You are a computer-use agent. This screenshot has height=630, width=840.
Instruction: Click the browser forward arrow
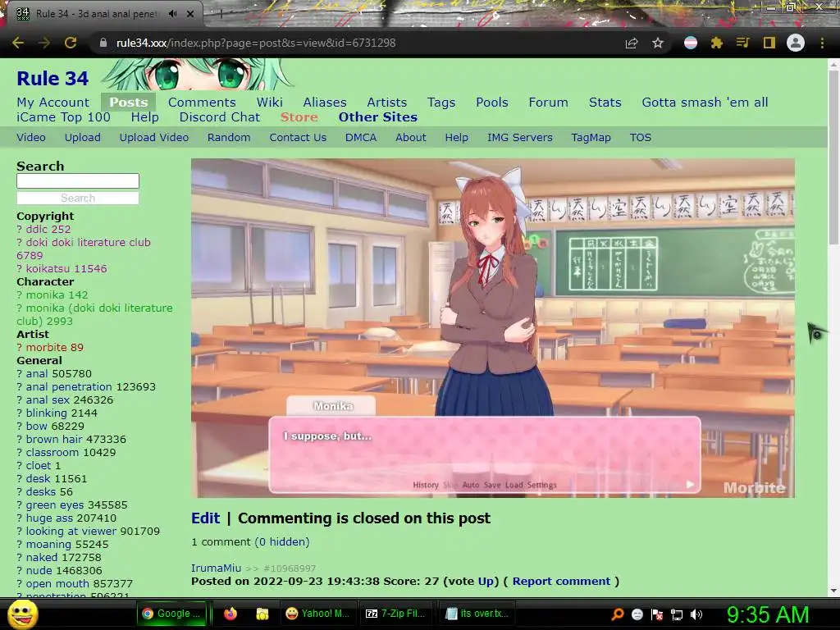44,43
